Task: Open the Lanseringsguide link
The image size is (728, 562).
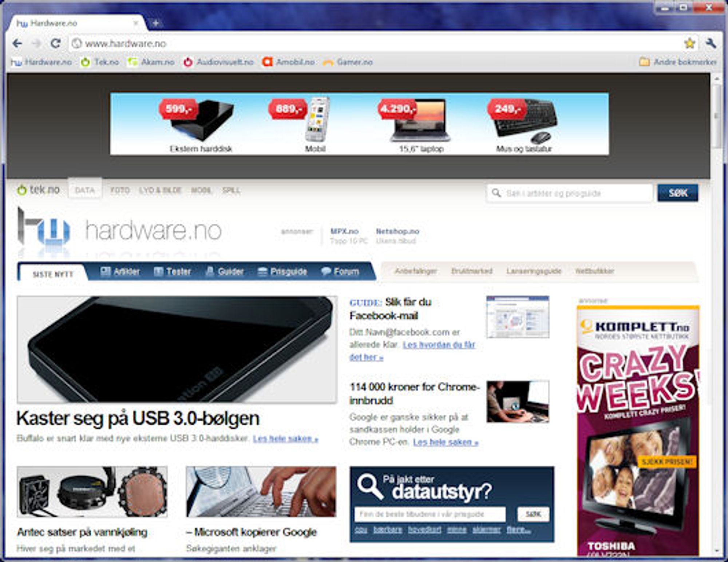Action: point(534,271)
